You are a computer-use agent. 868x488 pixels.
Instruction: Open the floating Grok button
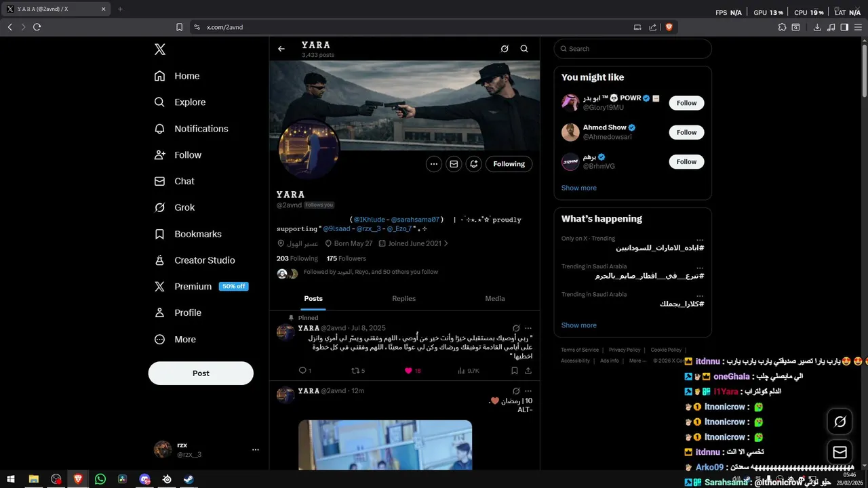coord(840,422)
